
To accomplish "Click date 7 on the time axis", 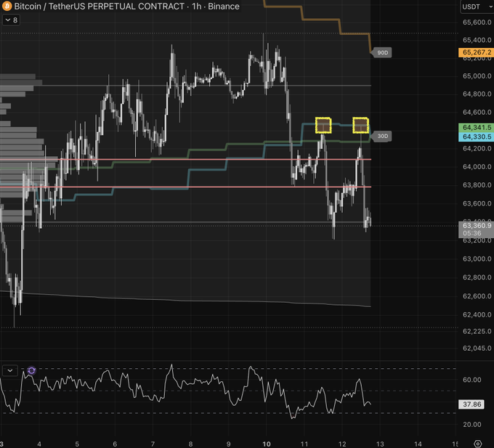I will coord(153,444).
